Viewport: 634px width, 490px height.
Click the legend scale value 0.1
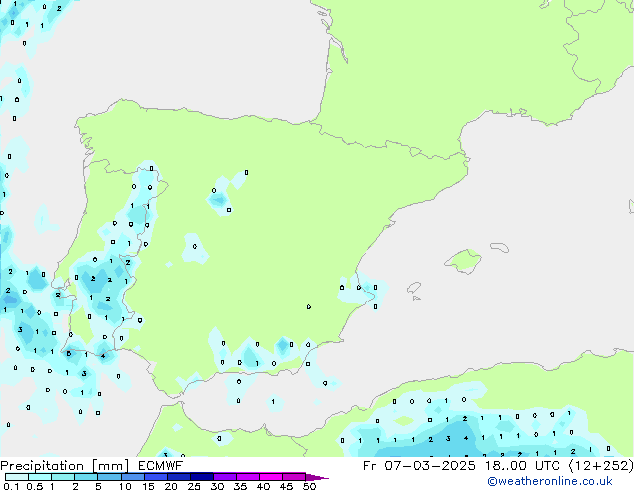[x=9, y=487]
